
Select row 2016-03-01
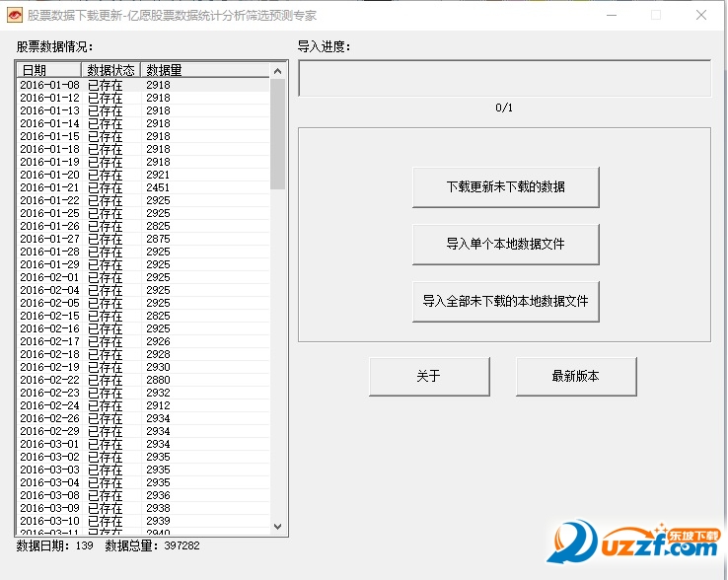143,444
